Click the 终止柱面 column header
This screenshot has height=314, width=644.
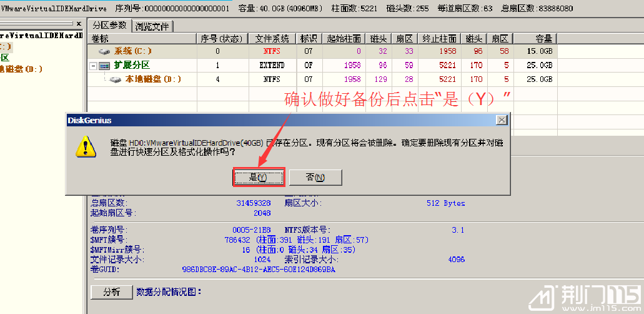[x=440, y=39]
